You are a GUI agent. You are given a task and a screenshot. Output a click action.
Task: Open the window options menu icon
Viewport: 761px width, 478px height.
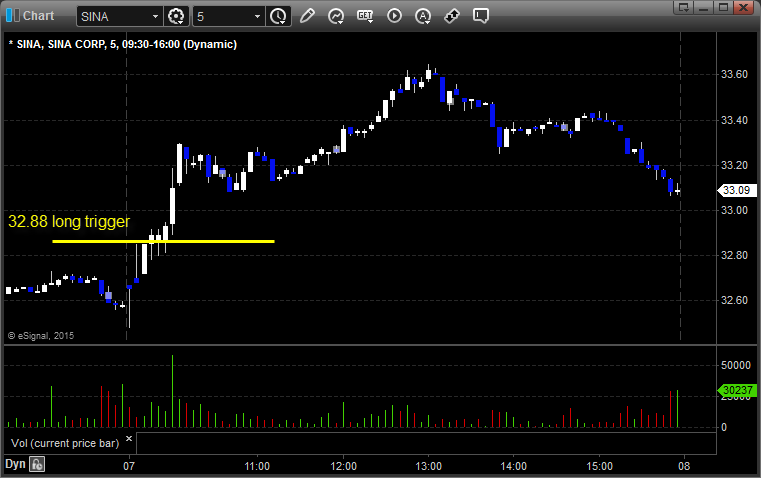click(684, 7)
